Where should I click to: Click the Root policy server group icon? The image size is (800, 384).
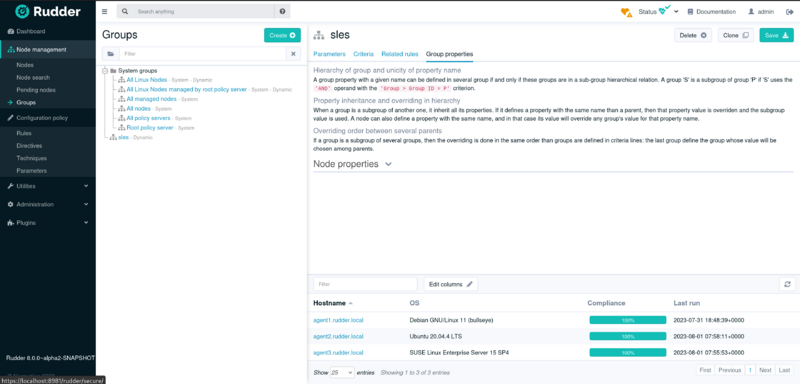tap(121, 127)
